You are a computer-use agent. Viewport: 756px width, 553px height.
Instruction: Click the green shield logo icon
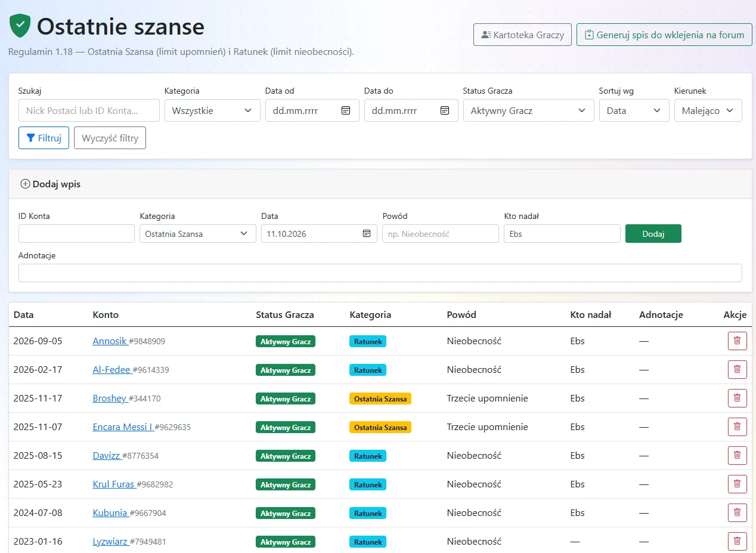tap(20, 26)
